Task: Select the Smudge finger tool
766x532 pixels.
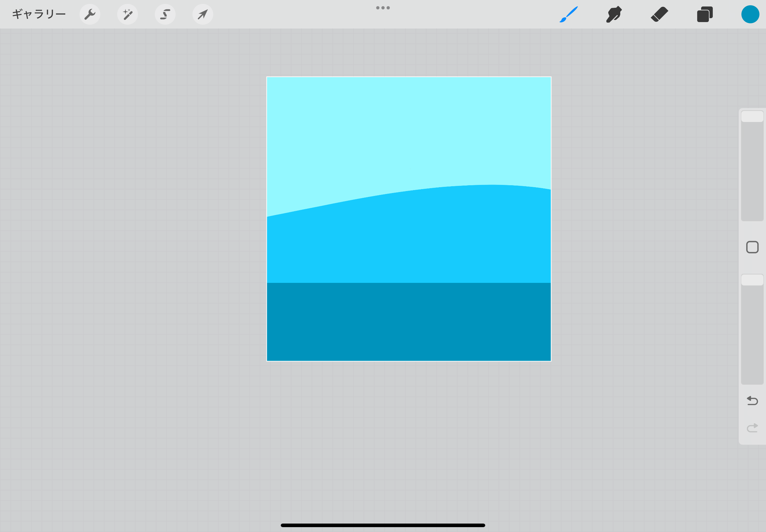Action: 614,14
